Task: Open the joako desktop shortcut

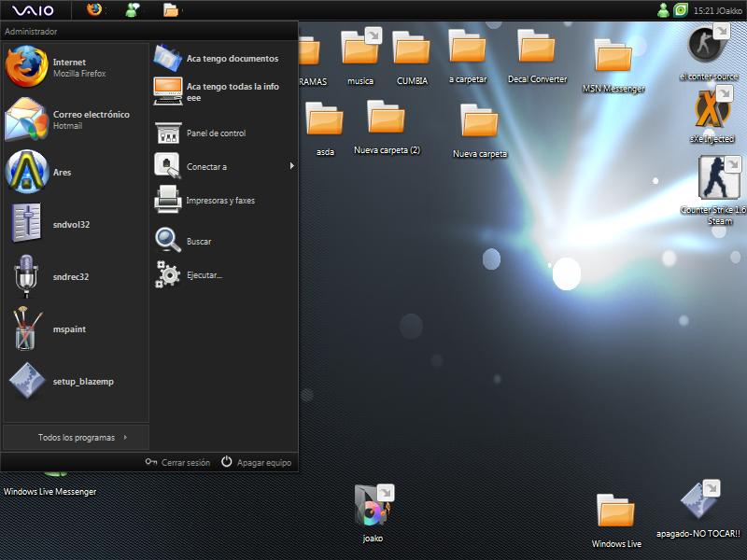Action: pyautogui.click(x=373, y=507)
